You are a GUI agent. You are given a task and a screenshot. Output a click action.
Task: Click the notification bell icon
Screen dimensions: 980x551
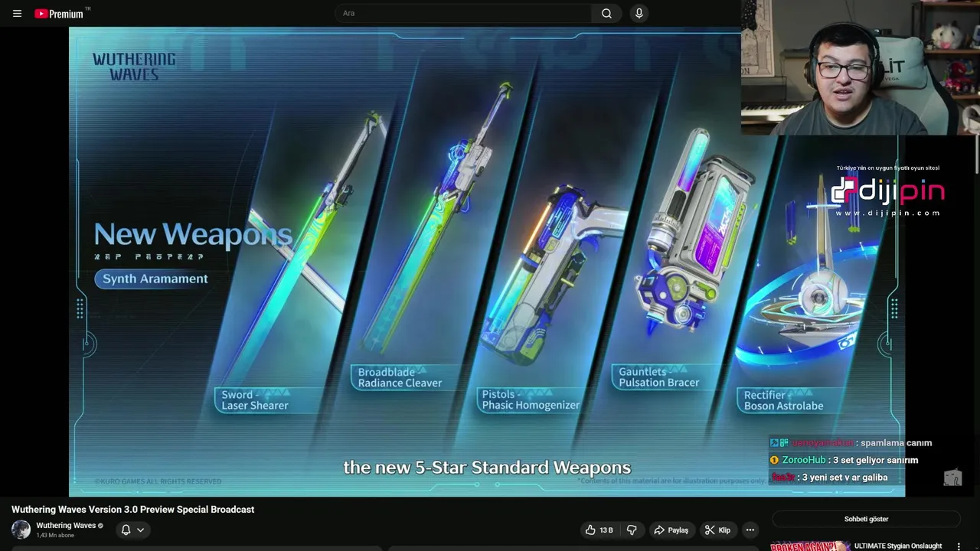point(126,530)
